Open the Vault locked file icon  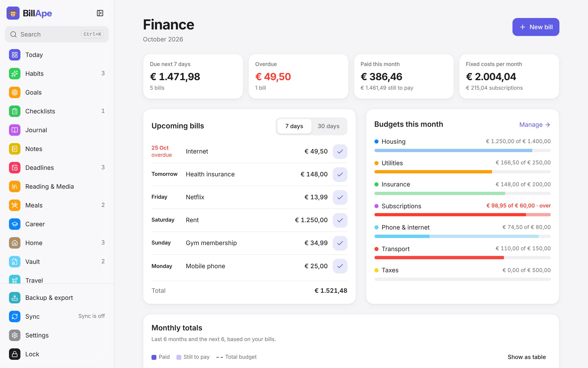[x=15, y=262]
